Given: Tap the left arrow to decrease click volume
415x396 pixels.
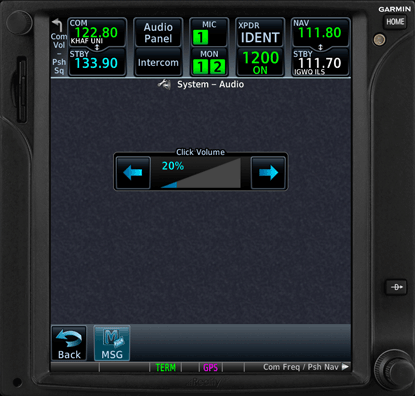Looking at the screenshot, I should point(133,173).
